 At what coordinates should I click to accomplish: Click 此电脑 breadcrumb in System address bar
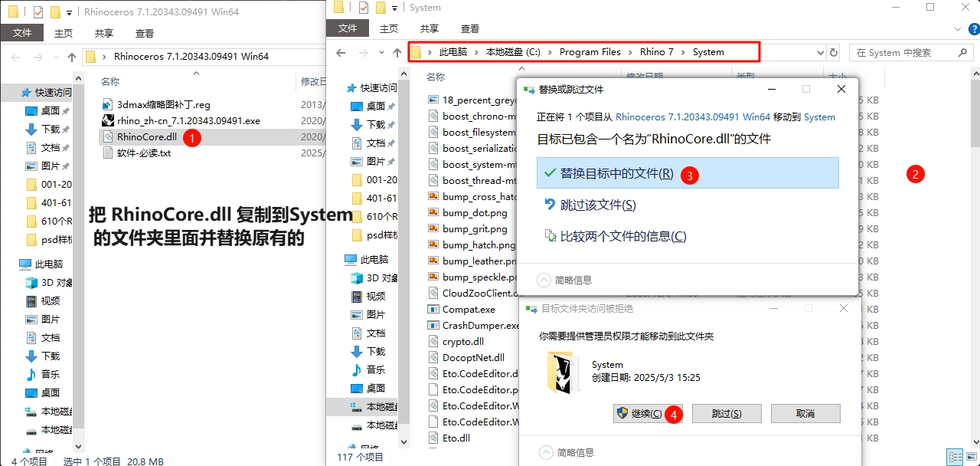point(452,52)
